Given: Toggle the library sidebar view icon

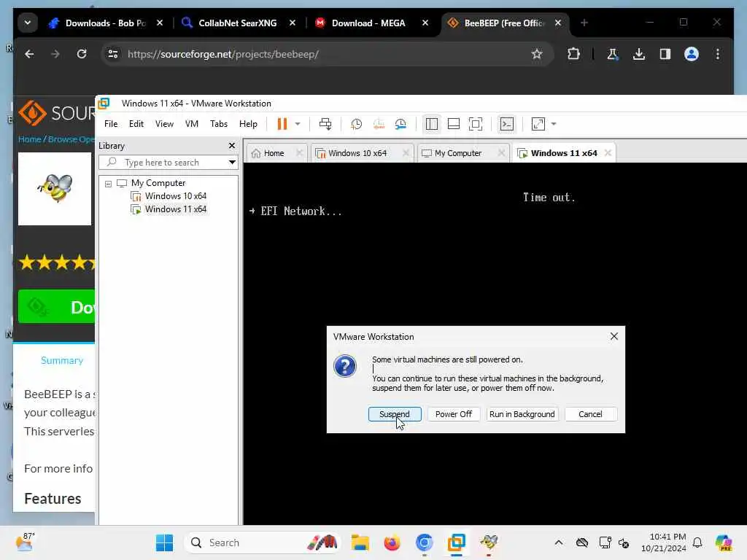Looking at the screenshot, I should (432, 124).
